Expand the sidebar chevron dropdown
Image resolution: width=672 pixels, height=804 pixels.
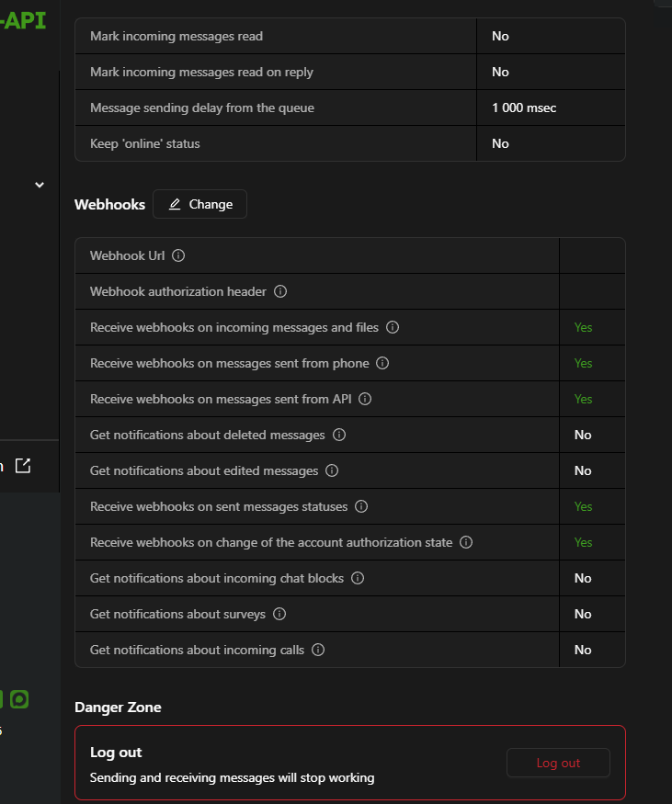pos(40,185)
